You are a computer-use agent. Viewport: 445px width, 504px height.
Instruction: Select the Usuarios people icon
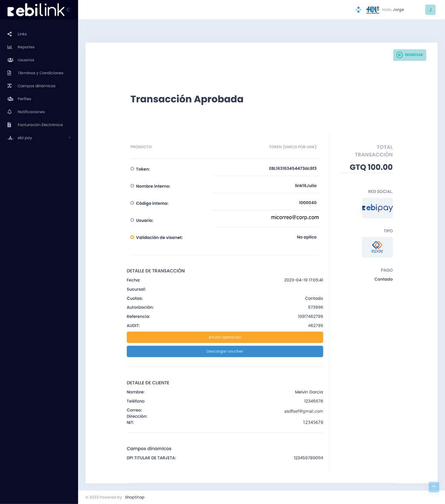[10, 60]
